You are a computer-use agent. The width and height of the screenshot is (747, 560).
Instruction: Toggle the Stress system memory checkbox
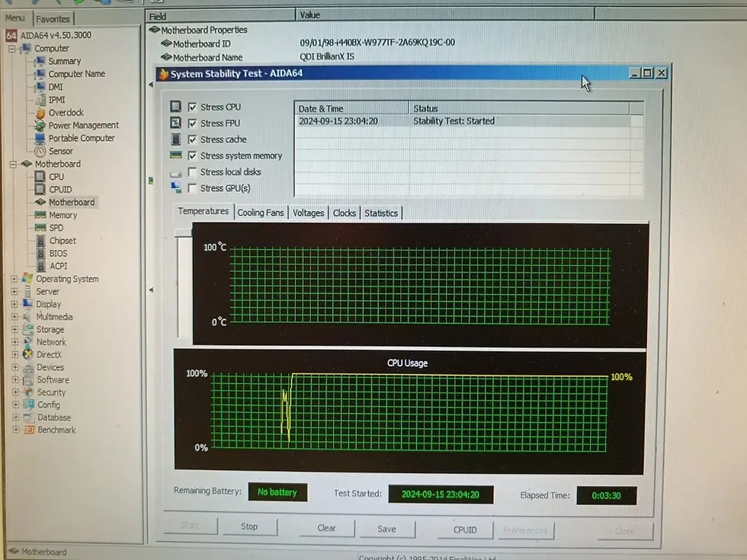click(x=192, y=155)
